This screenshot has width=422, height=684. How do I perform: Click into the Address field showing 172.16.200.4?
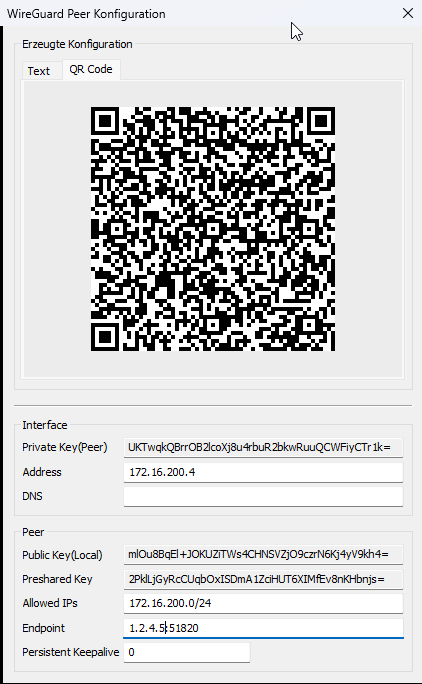(263, 472)
